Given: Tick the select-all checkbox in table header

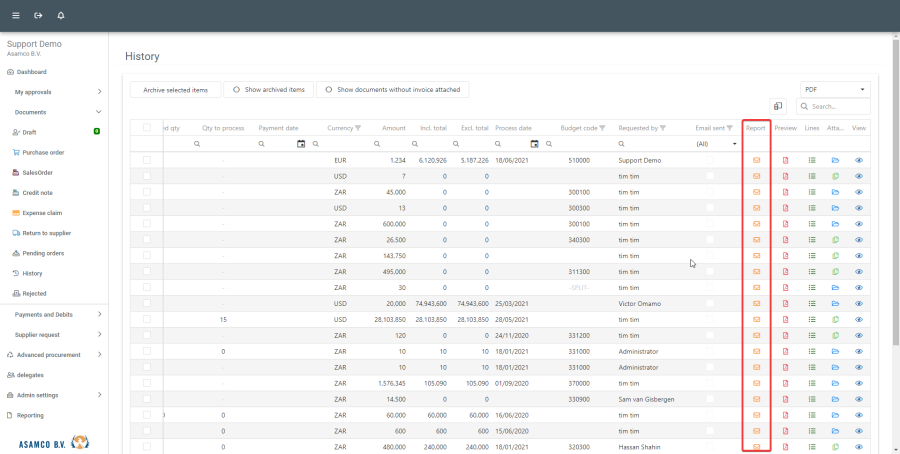Looking at the screenshot, I should pos(147,128).
